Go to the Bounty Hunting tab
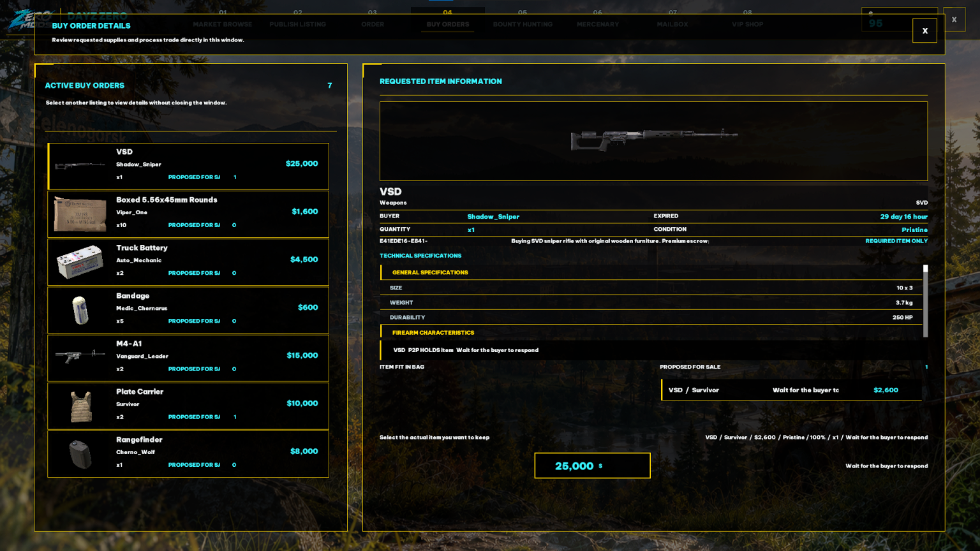980x551 pixels. point(523,19)
